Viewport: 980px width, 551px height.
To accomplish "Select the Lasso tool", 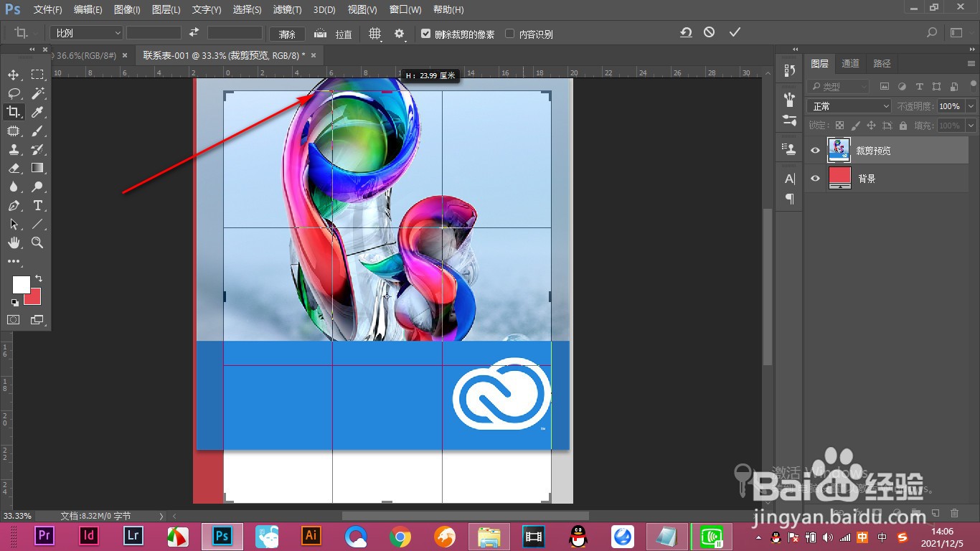I will (14, 93).
